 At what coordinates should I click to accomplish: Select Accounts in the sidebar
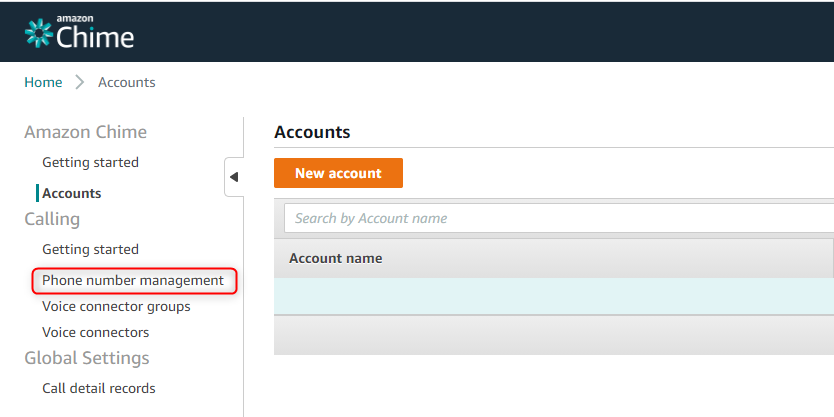[x=72, y=193]
